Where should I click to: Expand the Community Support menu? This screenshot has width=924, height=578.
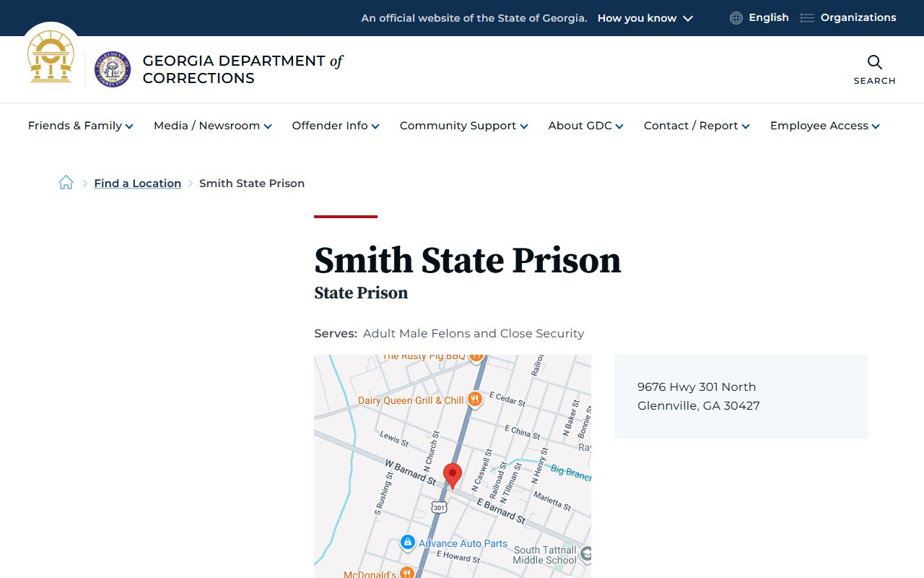point(464,126)
